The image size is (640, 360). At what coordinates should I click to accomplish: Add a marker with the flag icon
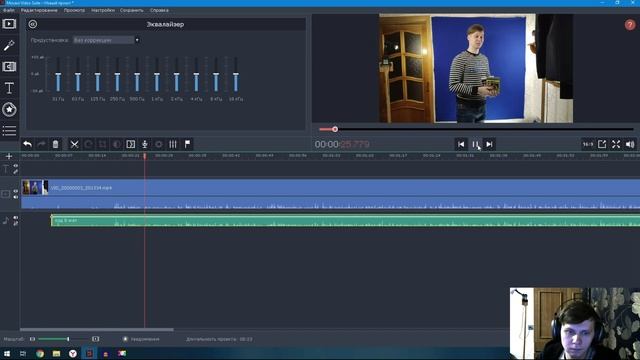(187, 144)
